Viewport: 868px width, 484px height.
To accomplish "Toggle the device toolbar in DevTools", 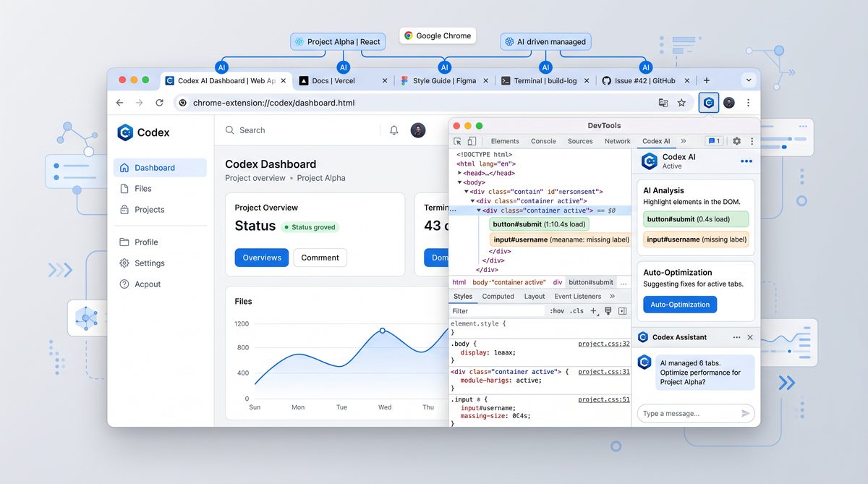I will [472, 142].
